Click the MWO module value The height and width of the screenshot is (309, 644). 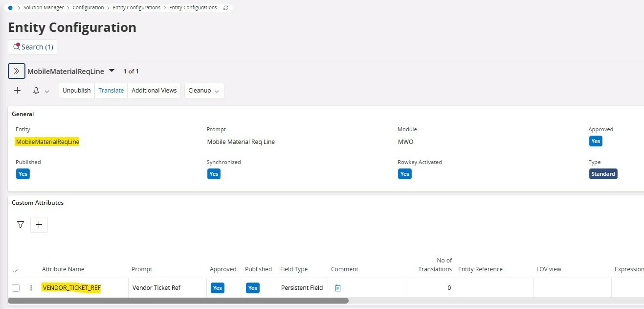pos(406,142)
